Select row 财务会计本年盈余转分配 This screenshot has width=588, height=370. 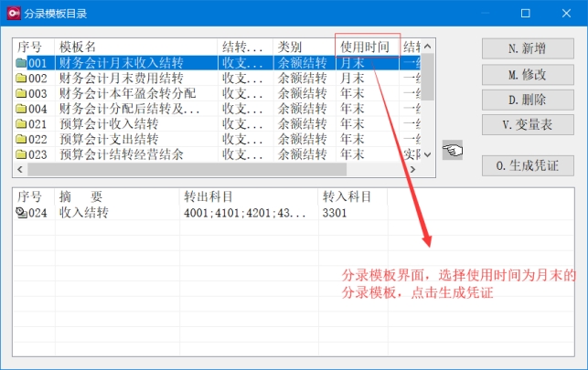[217, 93]
